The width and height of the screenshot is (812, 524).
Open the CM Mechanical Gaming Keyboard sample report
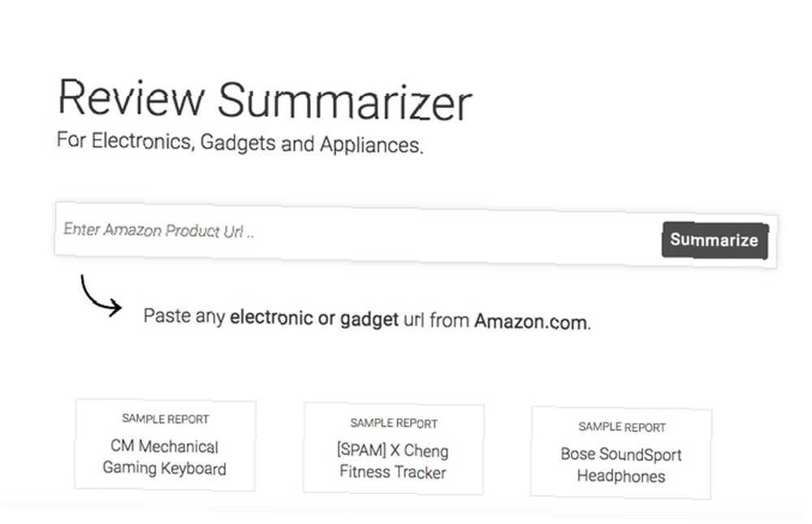pos(165,444)
